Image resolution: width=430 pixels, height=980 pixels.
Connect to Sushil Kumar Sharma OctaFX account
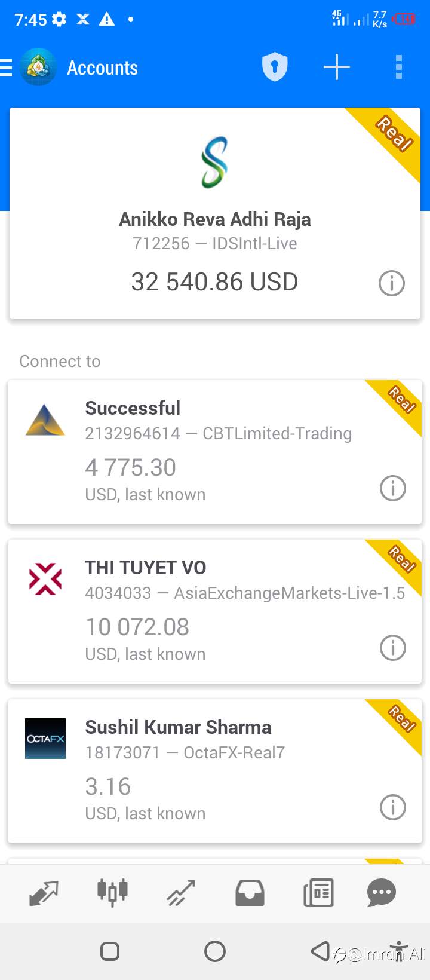click(215, 771)
